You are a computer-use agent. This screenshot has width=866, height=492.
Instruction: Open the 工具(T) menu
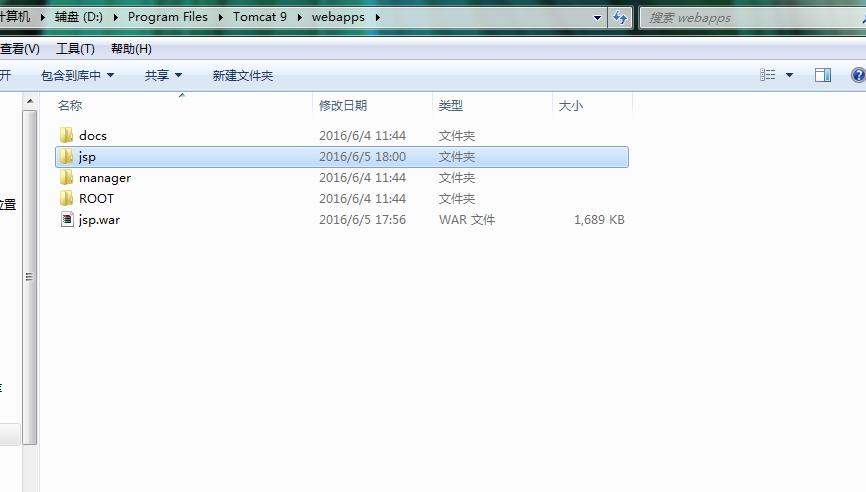click(x=75, y=49)
